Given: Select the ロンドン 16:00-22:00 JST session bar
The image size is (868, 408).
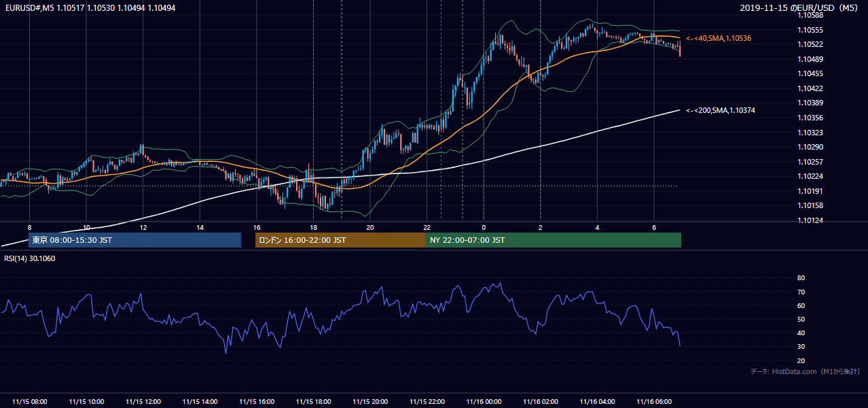Looking at the screenshot, I should [x=340, y=240].
